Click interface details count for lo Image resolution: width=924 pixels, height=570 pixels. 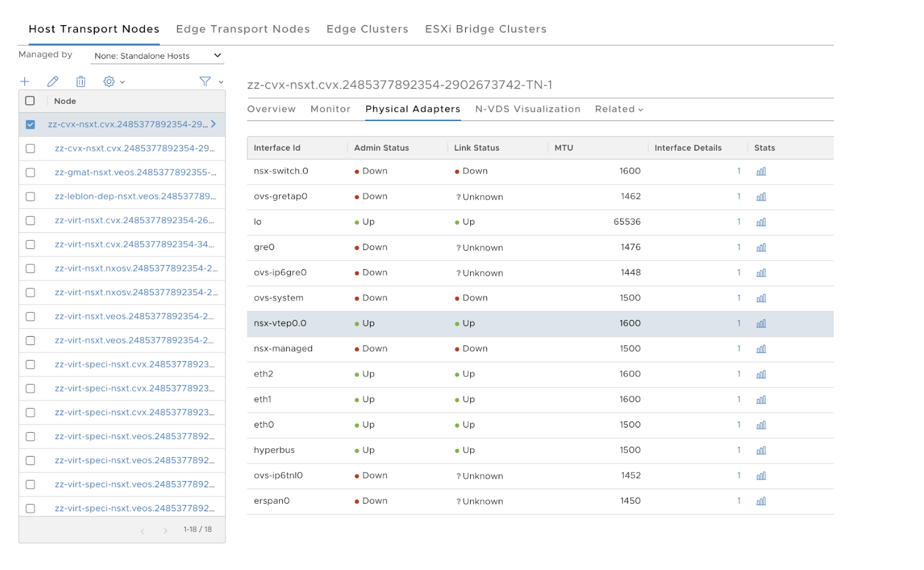[738, 222]
